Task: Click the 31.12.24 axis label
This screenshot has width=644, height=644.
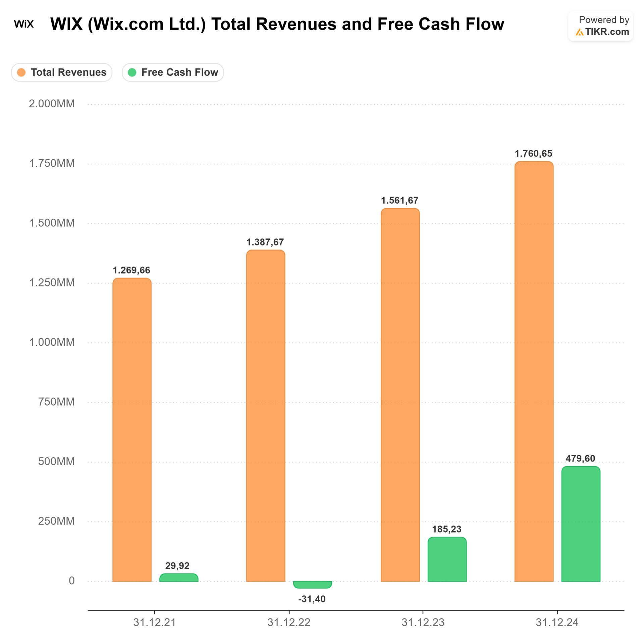Action: point(557,623)
